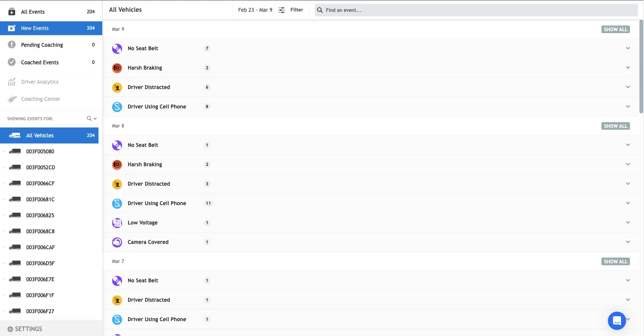Click the search magnifier icon in event search
Image resolution: width=644 pixels, height=336 pixels.
[320, 10]
